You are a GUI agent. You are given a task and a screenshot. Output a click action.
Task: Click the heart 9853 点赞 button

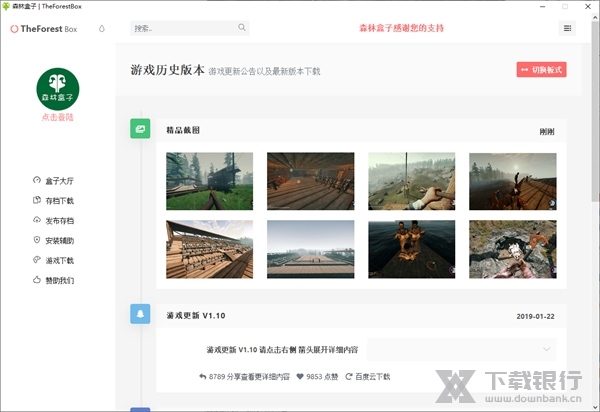(317, 377)
